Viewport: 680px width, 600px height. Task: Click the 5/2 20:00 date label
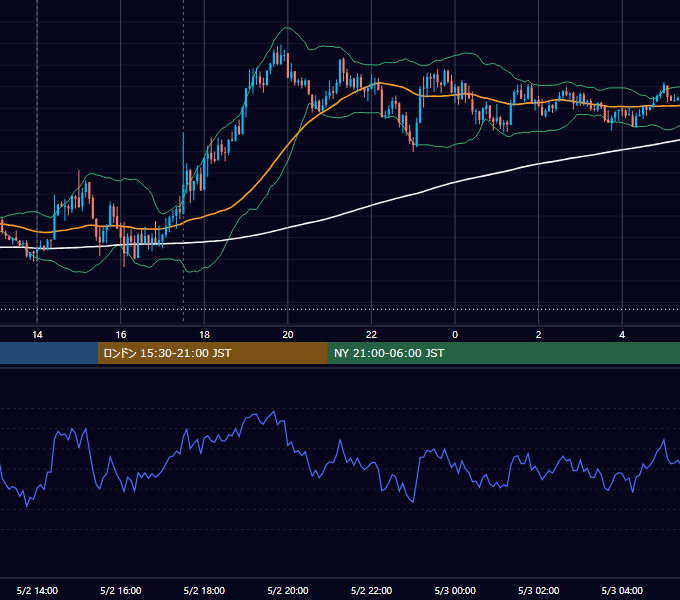(288, 590)
